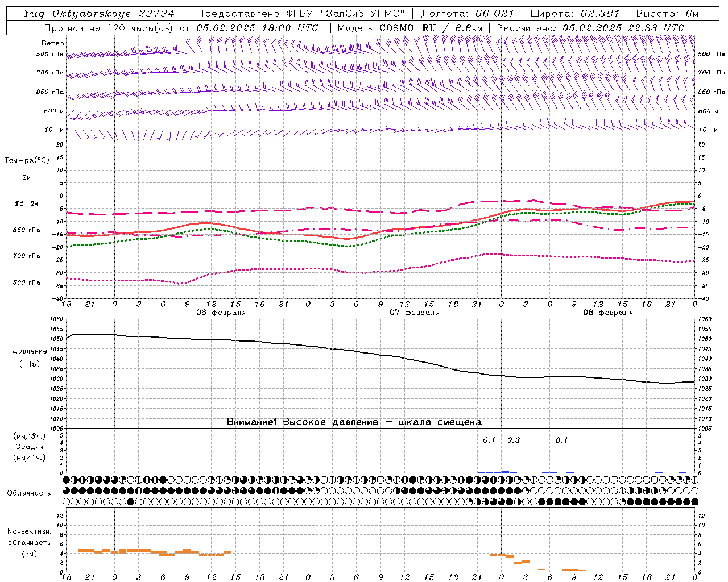Viewport: 728px width, 582px height.
Task: Select the Широта: 62.381 value
Action: (x=574, y=14)
